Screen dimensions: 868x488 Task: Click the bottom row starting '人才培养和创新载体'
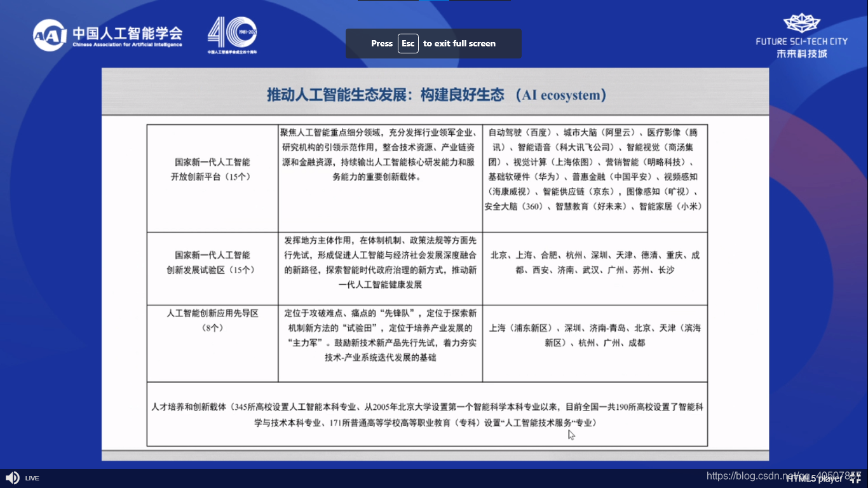pyautogui.click(x=427, y=414)
